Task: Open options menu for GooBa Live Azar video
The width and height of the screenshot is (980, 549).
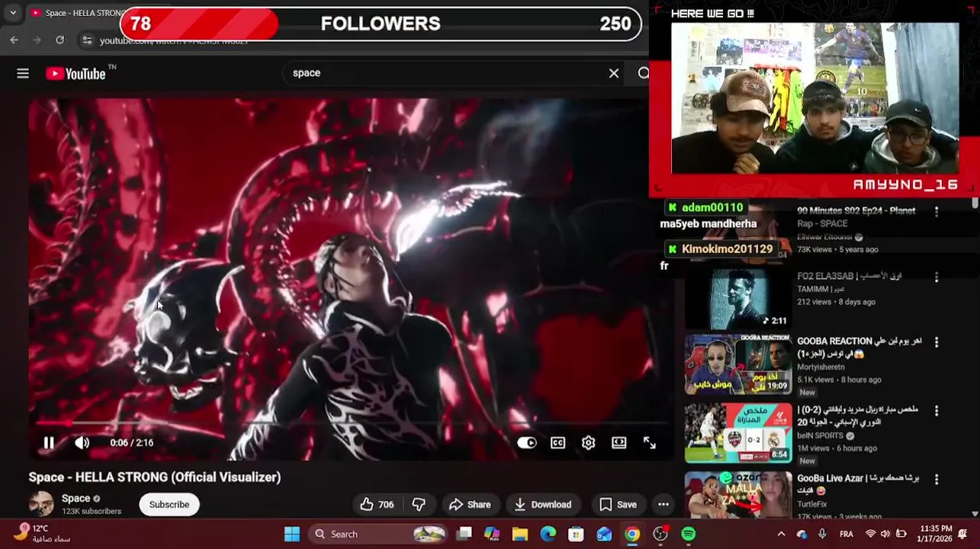Action: point(937,480)
